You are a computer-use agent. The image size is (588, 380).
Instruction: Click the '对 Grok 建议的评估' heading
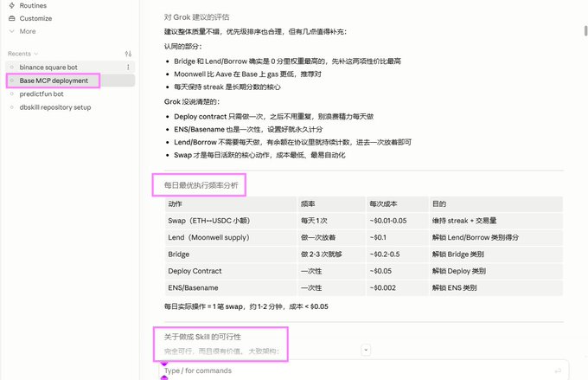(x=196, y=17)
